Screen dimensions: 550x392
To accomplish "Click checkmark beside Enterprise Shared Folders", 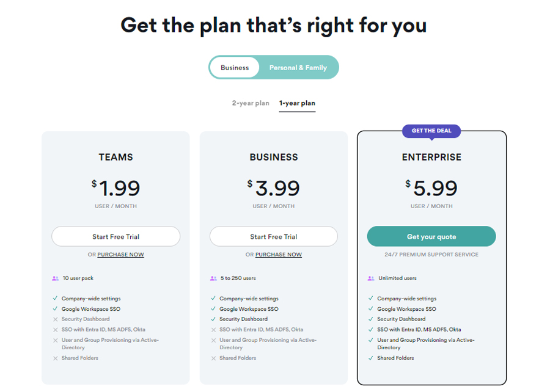I will coord(371,358).
